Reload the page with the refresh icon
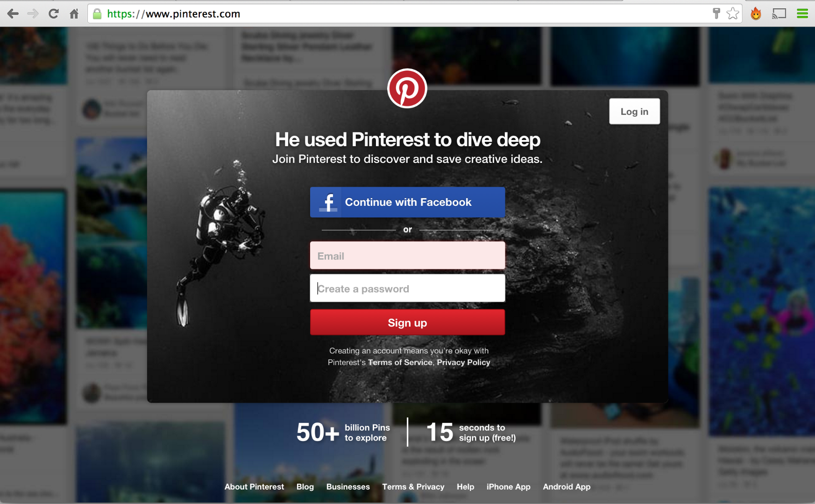The width and height of the screenshot is (815, 504). [x=53, y=14]
